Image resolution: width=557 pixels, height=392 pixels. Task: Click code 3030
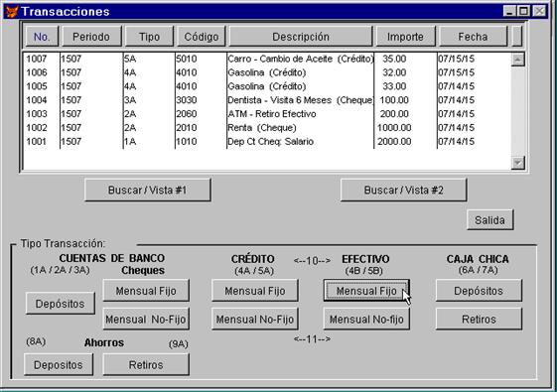pyautogui.click(x=187, y=100)
